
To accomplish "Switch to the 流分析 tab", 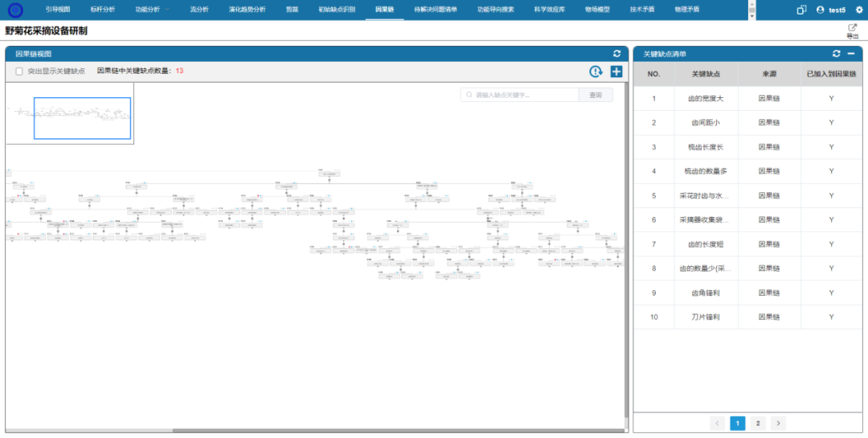I will [199, 9].
